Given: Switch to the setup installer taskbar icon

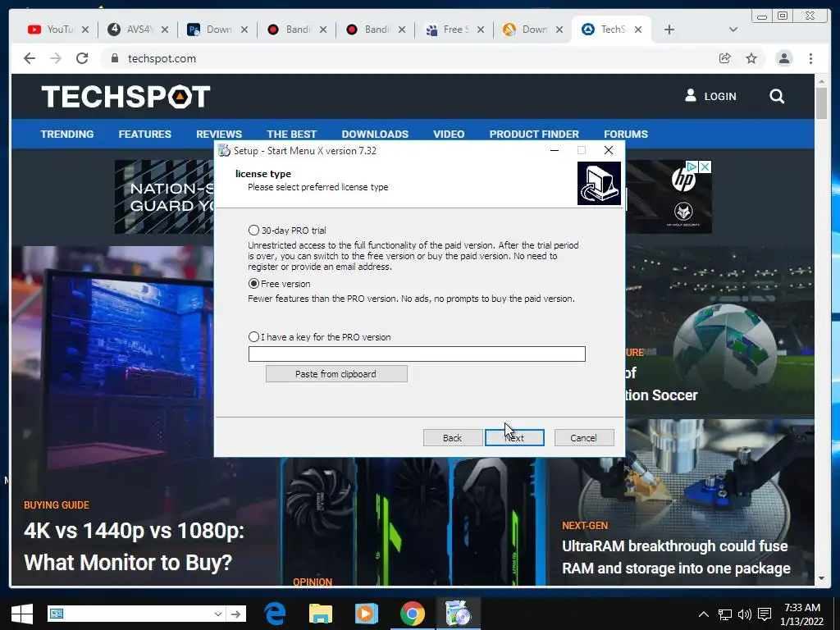Looking at the screenshot, I should pos(458,614).
